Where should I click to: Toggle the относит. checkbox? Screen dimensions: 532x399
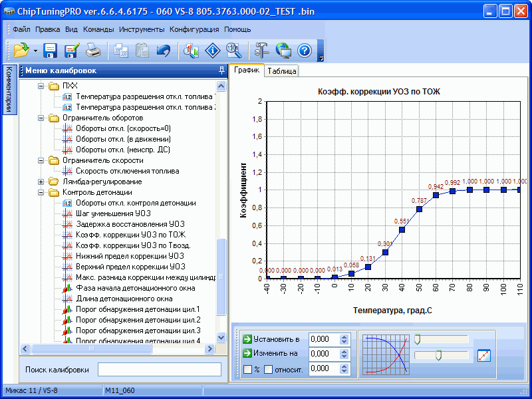coord(268,369)
